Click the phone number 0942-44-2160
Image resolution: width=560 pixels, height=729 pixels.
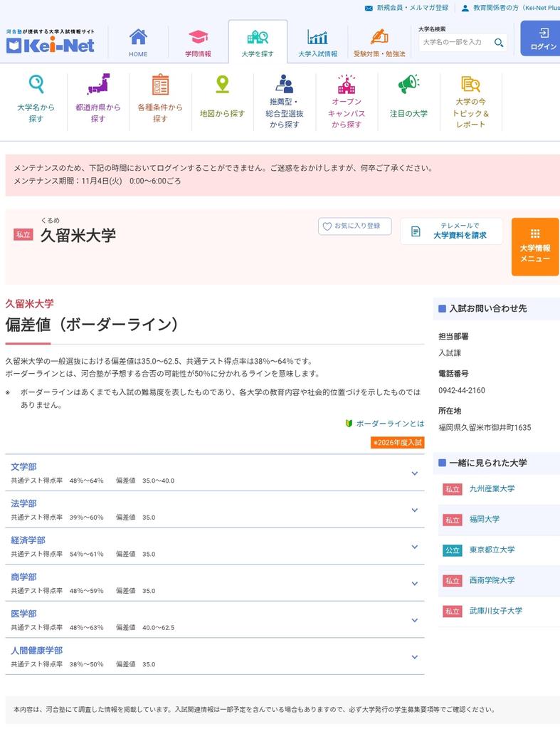coord(462,391)
